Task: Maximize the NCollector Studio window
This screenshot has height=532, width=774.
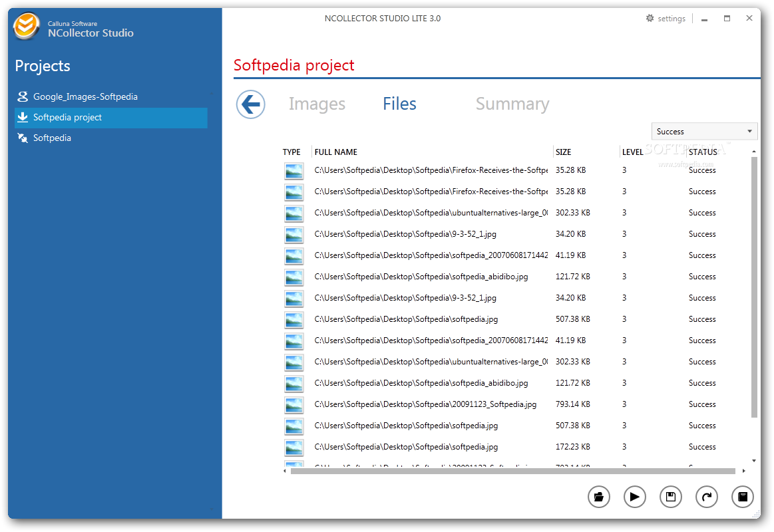Action: click(727, 18)
